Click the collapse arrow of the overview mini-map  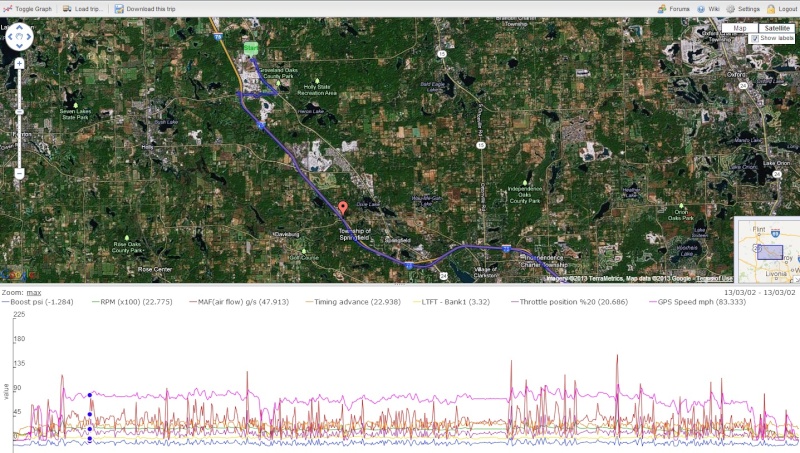pos(796,279)
